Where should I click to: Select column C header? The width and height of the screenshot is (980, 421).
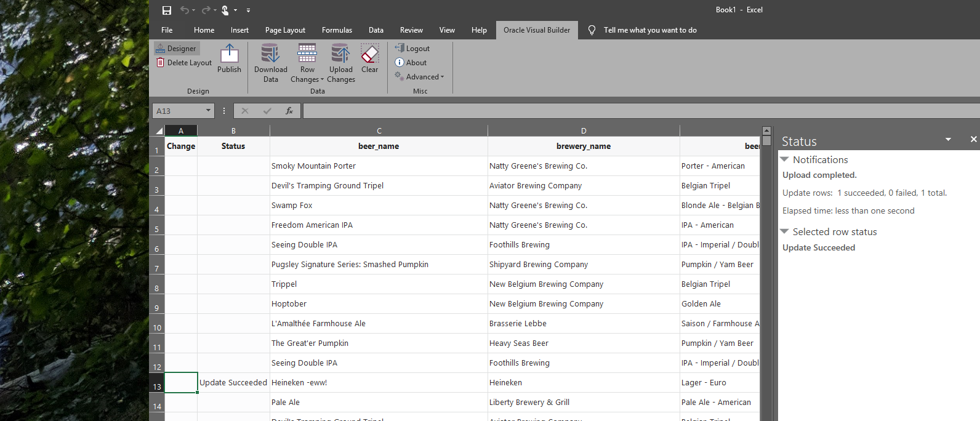coord(379,130)
